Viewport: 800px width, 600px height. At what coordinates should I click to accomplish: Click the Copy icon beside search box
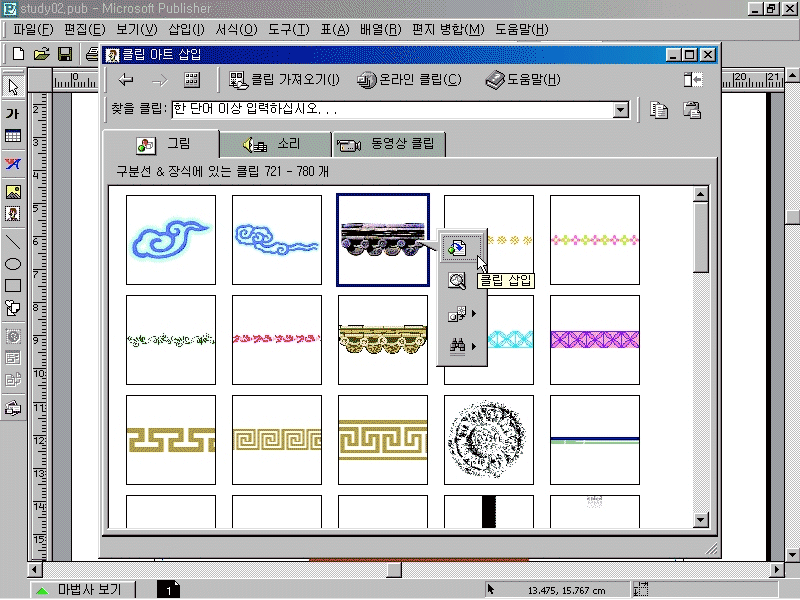659,110
